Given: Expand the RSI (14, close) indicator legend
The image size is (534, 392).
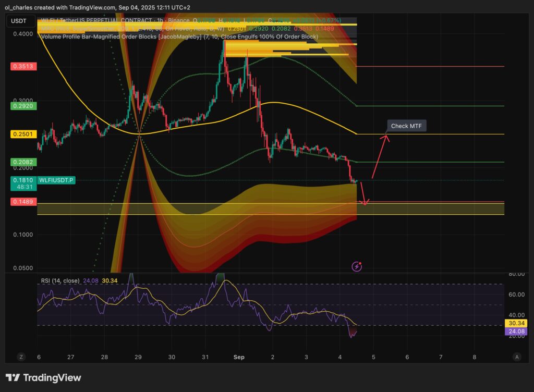Looking at the screenshot, I should tap(60, 281).
